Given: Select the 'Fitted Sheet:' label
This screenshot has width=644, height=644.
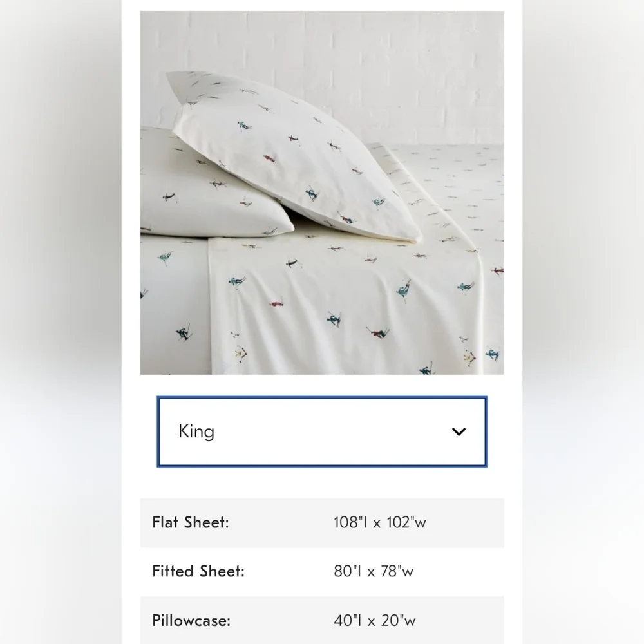Looking at the screenshot, I should coord(198,571).
